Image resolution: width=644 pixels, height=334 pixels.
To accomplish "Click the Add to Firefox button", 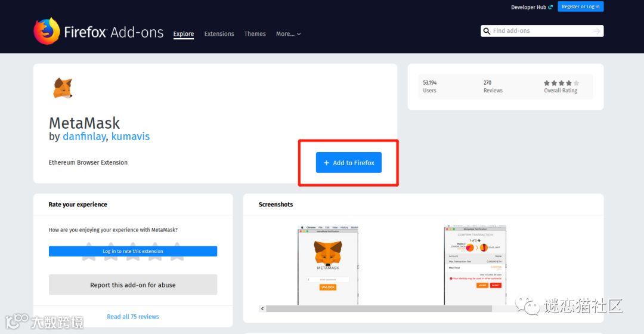I will coord(349,163).
